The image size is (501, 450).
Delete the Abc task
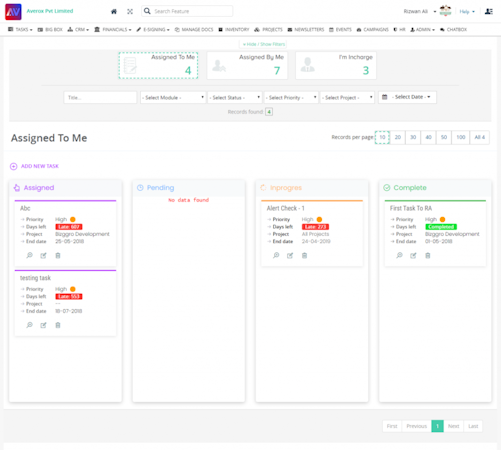tap(58, 256)
